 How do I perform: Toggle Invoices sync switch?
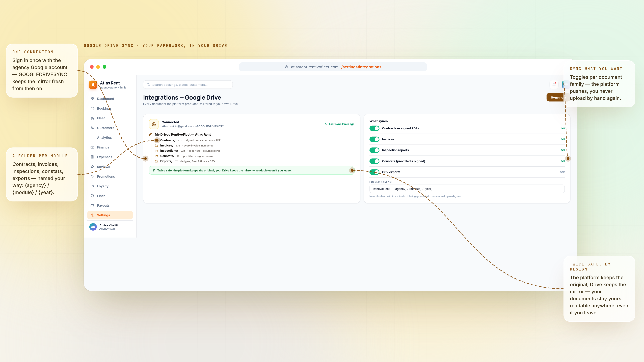point(374,139)
